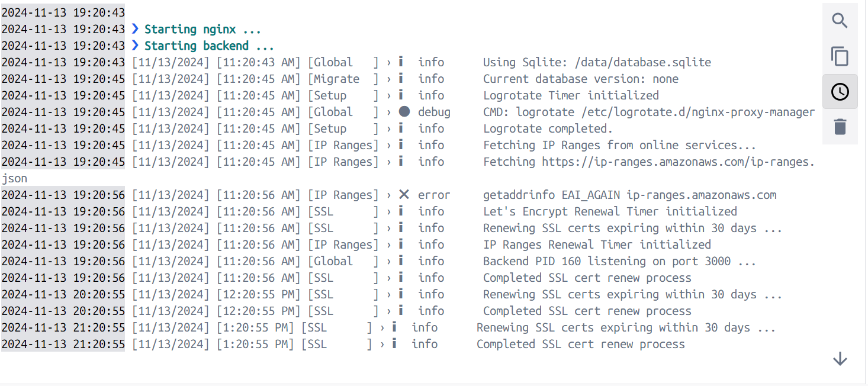868x386 pixels.
Task: Clear logs with the trash icon
Action: coord(840,127)
